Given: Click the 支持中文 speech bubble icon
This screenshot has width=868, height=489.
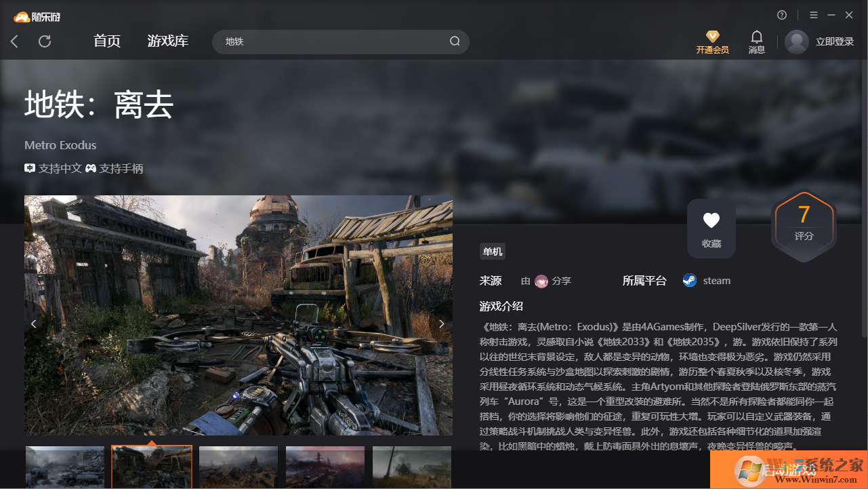Looking at the screenshot, I should (x=29, y=168).
